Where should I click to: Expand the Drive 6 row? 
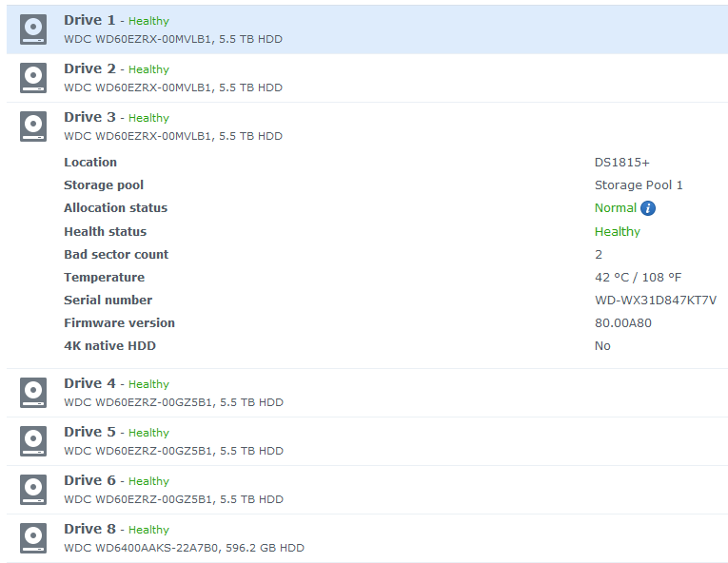367,490
